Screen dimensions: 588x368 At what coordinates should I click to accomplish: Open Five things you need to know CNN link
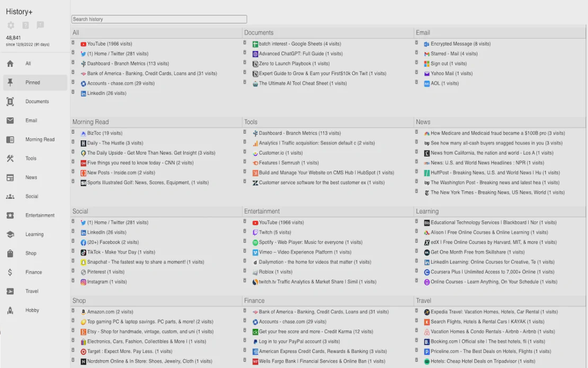click(140, 163)
